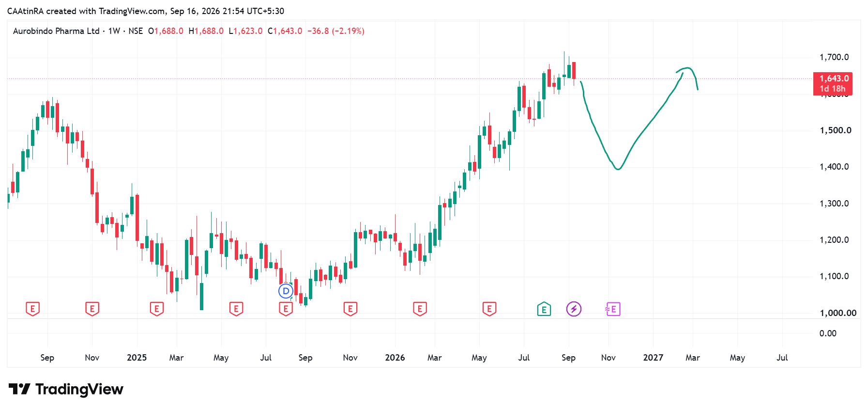Click the 1,200.0 price axis label
This screenshot has width=868, height=411.
(x=834, y=240)
